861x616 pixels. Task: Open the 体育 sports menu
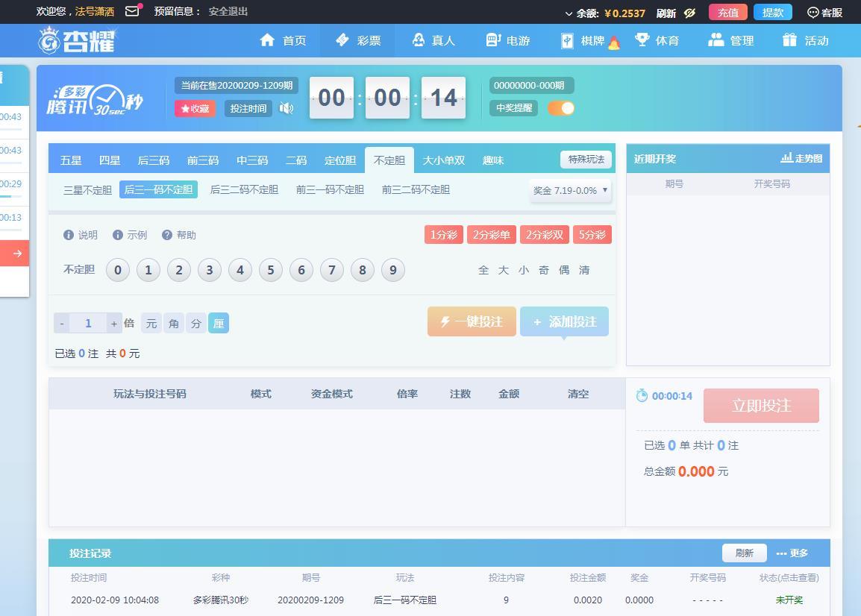tap(657, 40)
